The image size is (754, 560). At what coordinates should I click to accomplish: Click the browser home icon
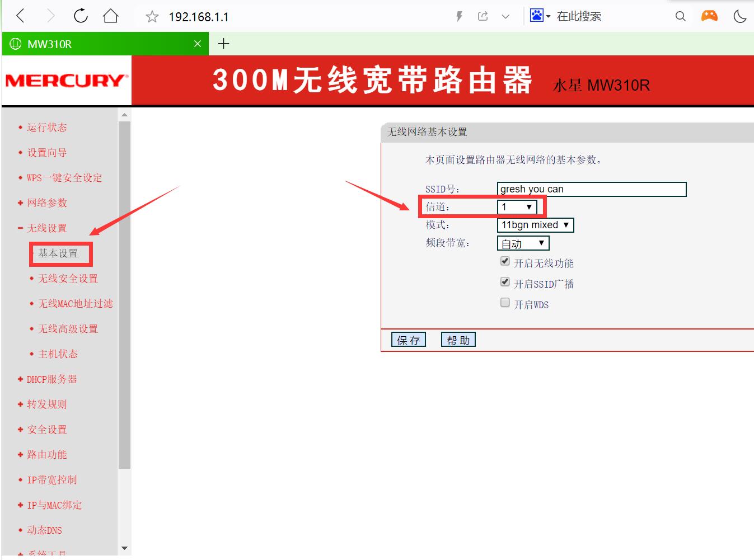(x=110, y=16)
